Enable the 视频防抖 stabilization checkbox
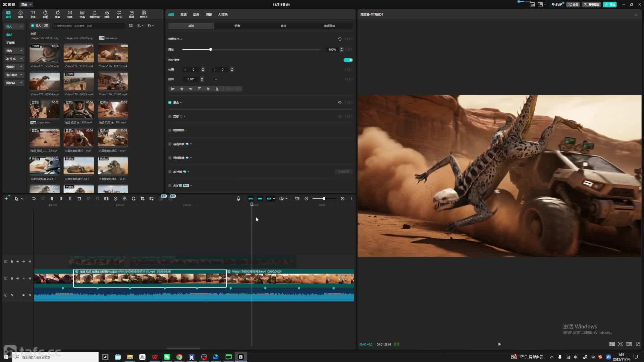This screenshot has width=644, height=362. [170, 130]
